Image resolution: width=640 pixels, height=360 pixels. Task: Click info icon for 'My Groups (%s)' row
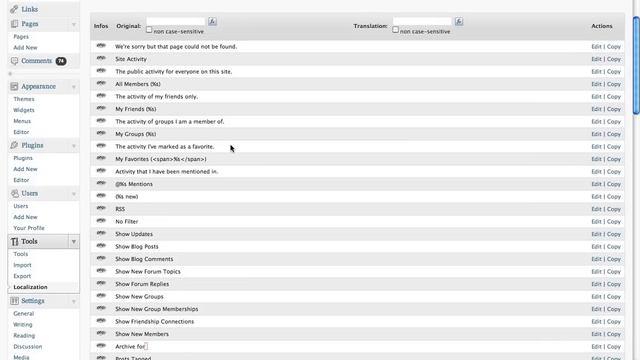[101, 133]
